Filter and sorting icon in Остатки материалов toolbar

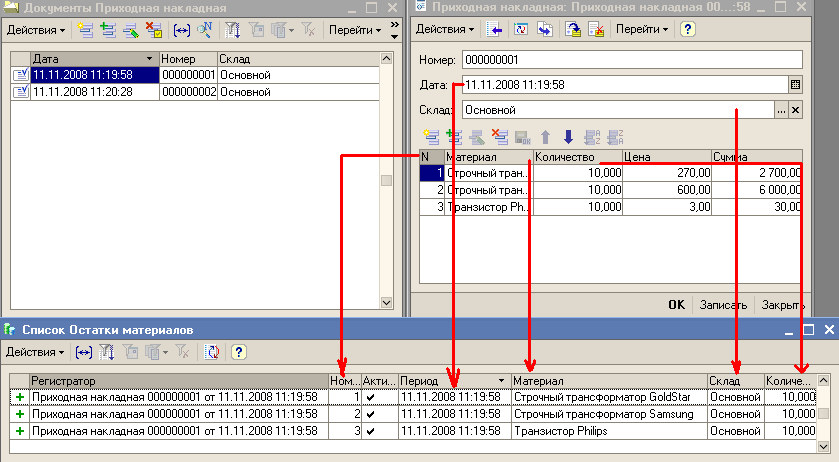tap(106, 352)
